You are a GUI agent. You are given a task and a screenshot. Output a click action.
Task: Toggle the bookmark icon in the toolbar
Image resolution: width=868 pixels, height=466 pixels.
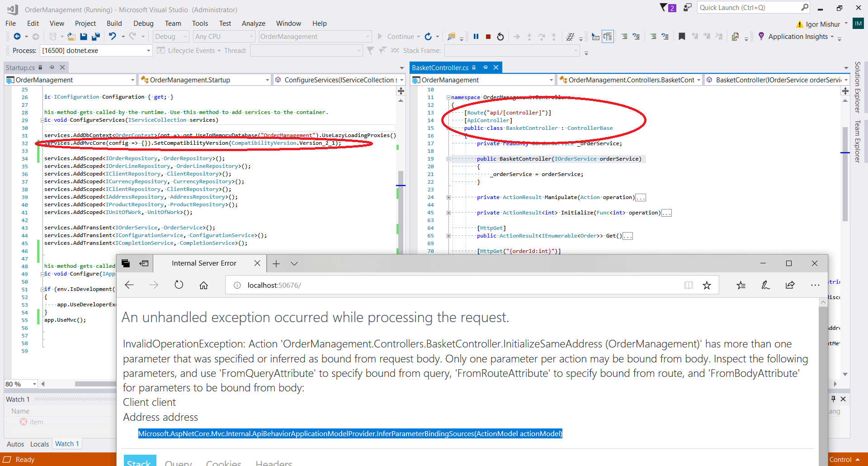[x=682, y=37]
